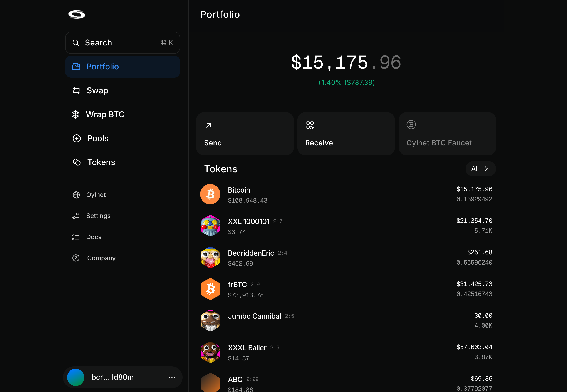Open the Portfolio menu item
Viewport: 567px width, 392px height.
click(x=122, y=67)
